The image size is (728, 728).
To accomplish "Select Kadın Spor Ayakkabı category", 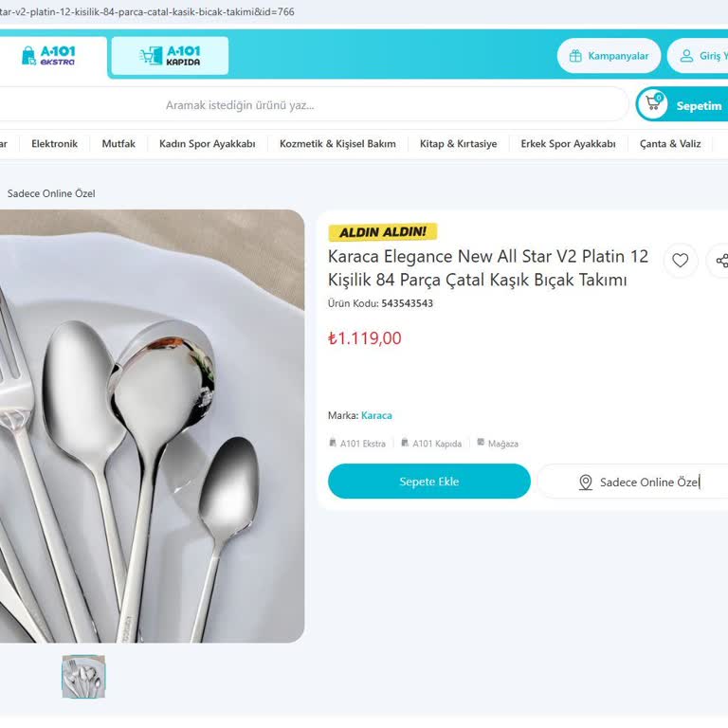I will tap(207, 144).
